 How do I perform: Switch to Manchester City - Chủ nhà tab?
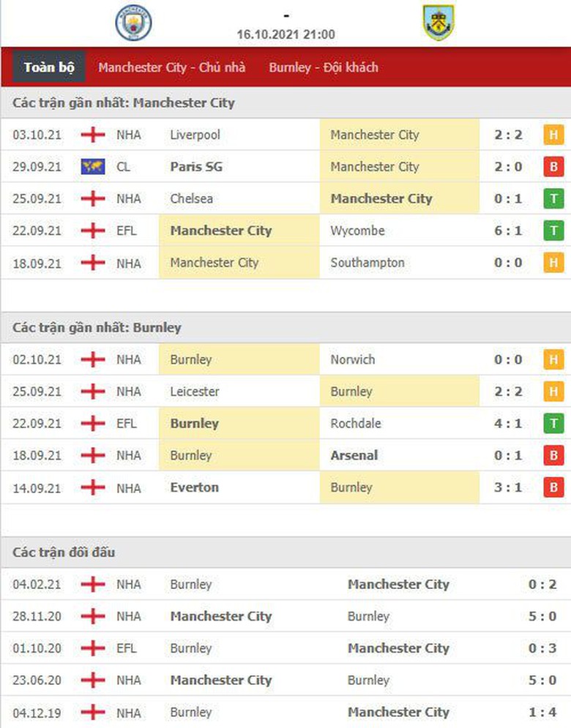(172, 67)
